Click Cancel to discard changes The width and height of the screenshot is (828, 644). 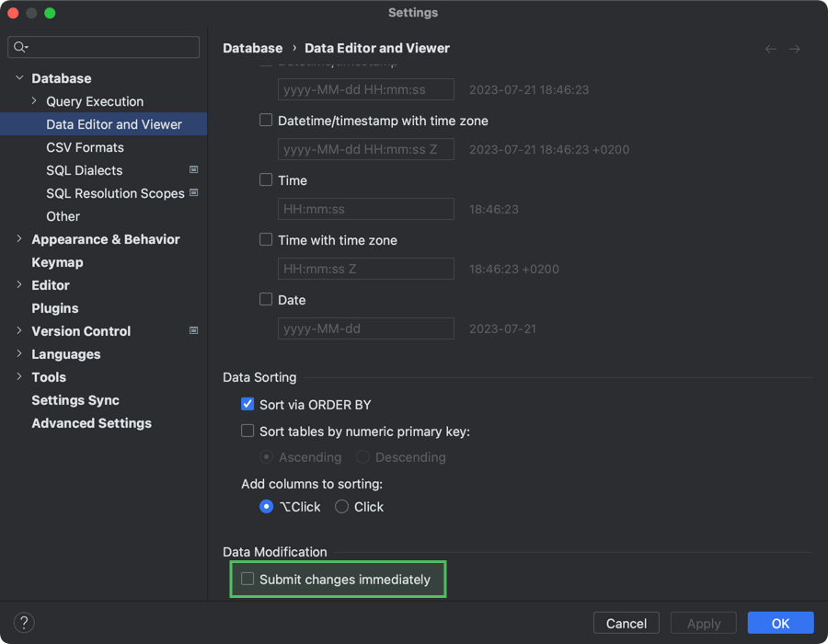coord(626,623)
